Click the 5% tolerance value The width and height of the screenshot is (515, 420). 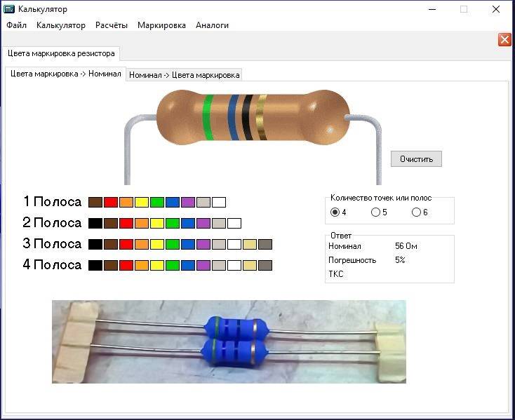coord(400,260)
